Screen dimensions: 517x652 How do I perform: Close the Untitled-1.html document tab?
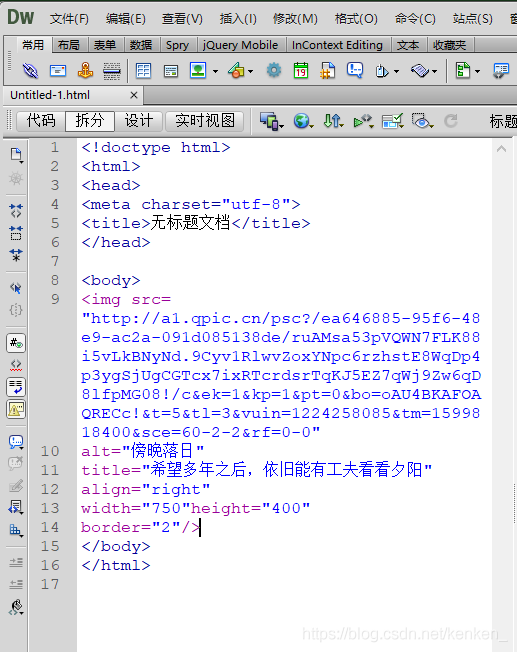pos(134,95)
